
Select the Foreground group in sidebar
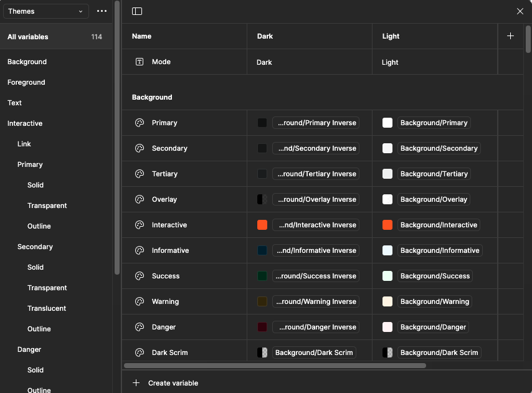point(26,82)
